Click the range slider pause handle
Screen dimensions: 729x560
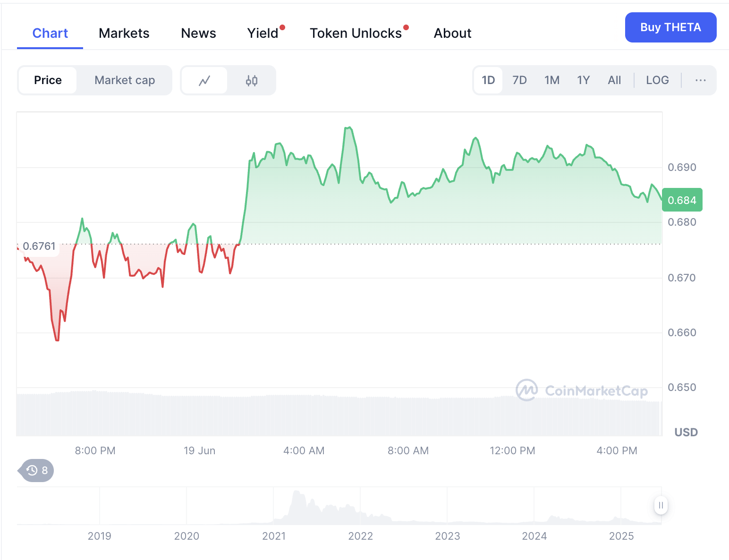(661, 505)
